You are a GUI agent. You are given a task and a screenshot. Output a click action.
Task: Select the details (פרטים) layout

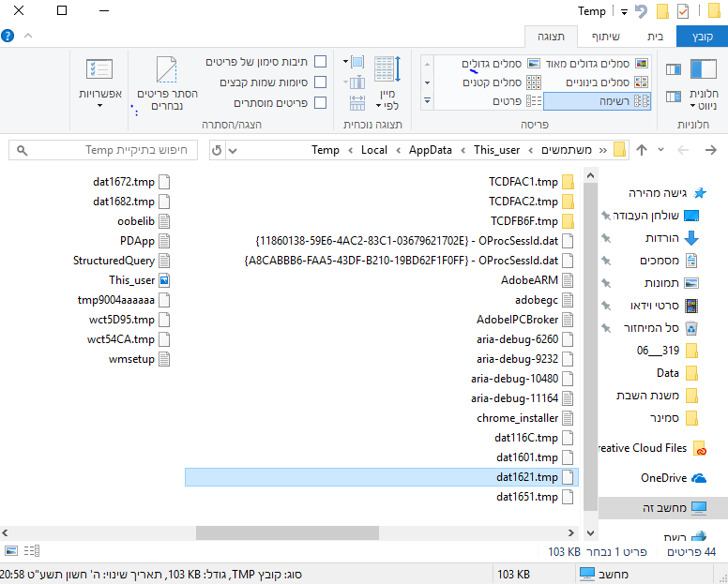pyautogui.click(x=517, y=101)
